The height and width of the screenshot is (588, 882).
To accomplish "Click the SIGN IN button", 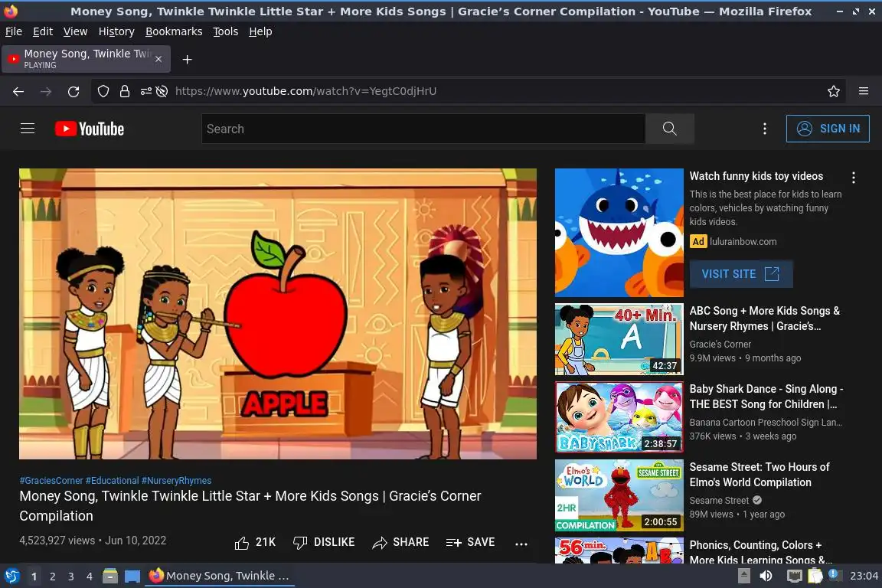I will (828, 129).
